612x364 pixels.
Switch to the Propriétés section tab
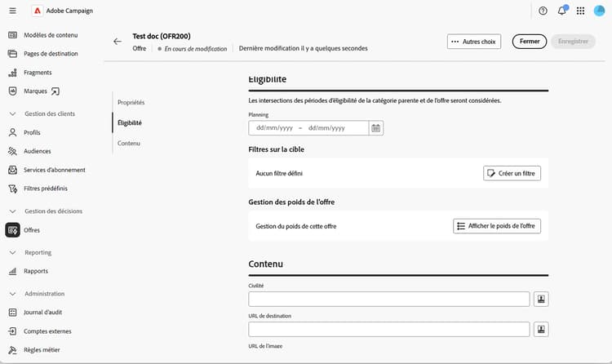(x=131, y=102)
